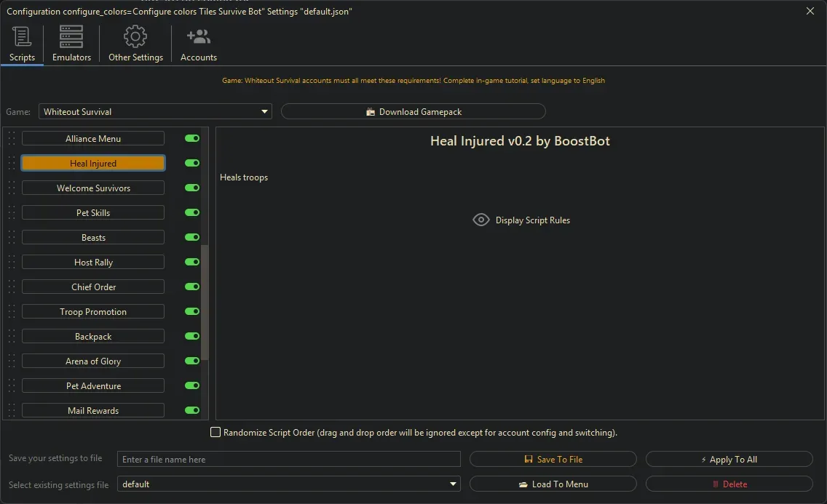Click the script list vertical scrollbar
This screenshot has width=827, height=504.
(x=205, y=302)
